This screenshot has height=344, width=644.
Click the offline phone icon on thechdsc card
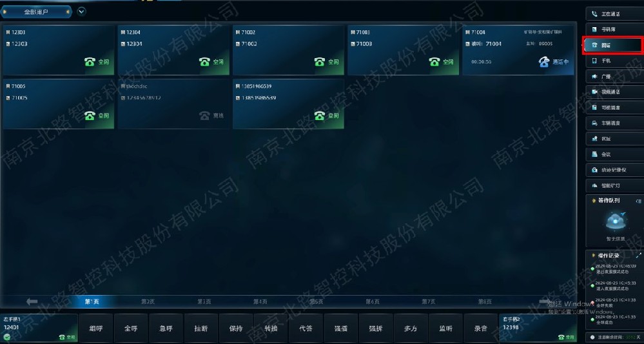[x=204, y=116]
